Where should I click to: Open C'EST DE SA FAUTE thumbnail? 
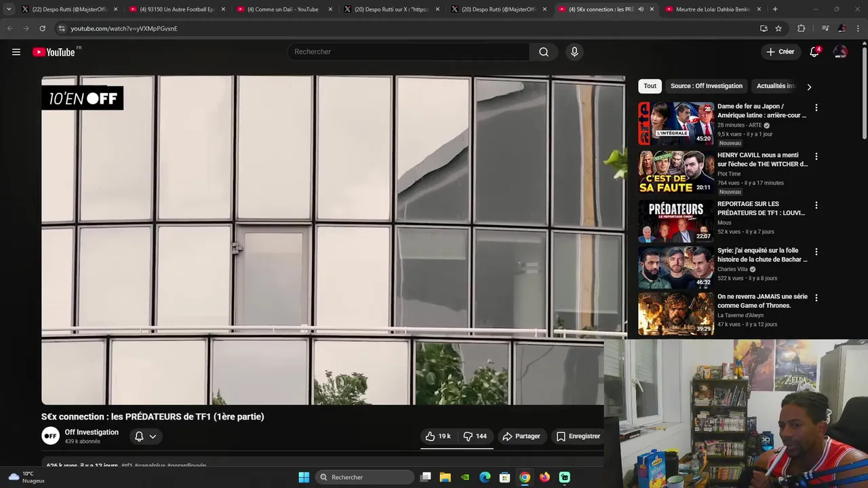point(676,172)
